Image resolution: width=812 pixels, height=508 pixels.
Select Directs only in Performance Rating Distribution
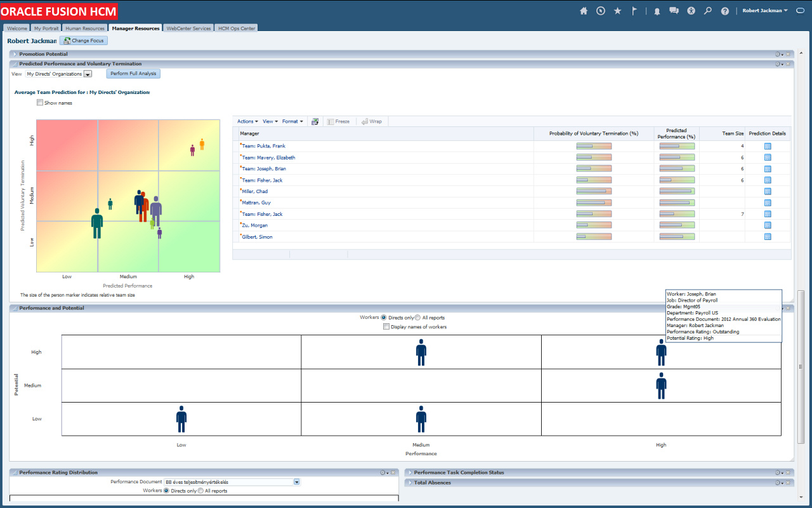(x=167, y=491)
